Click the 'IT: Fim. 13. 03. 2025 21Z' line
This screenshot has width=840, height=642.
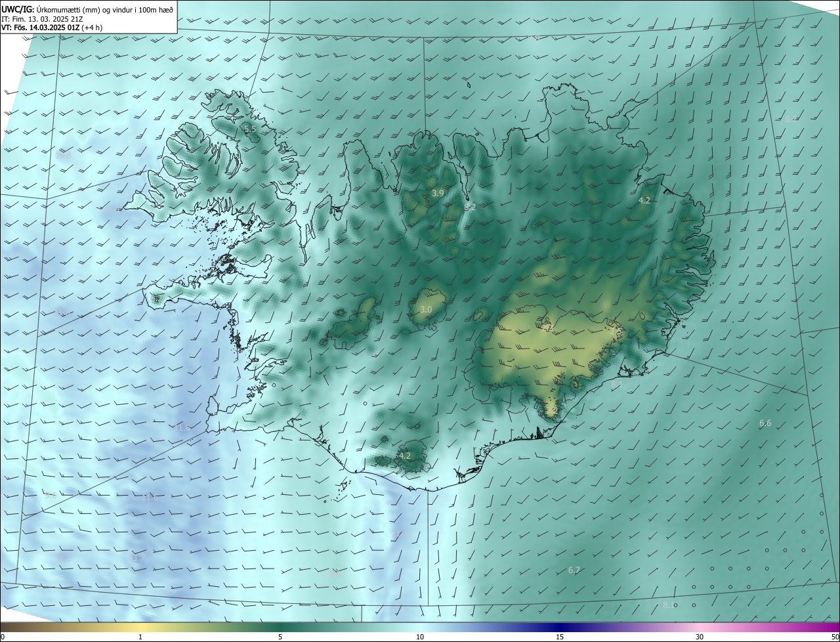point(43,19)
